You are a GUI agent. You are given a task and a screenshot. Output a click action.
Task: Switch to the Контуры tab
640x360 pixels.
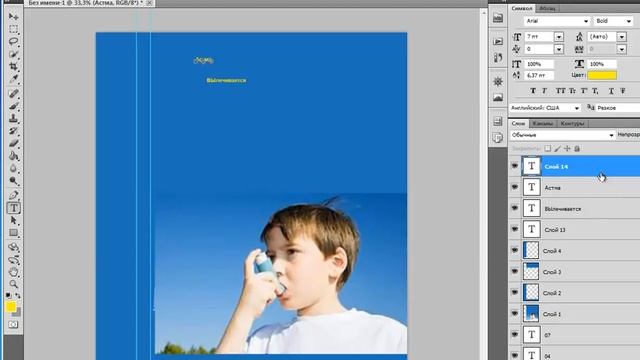(x=572, y=123)
